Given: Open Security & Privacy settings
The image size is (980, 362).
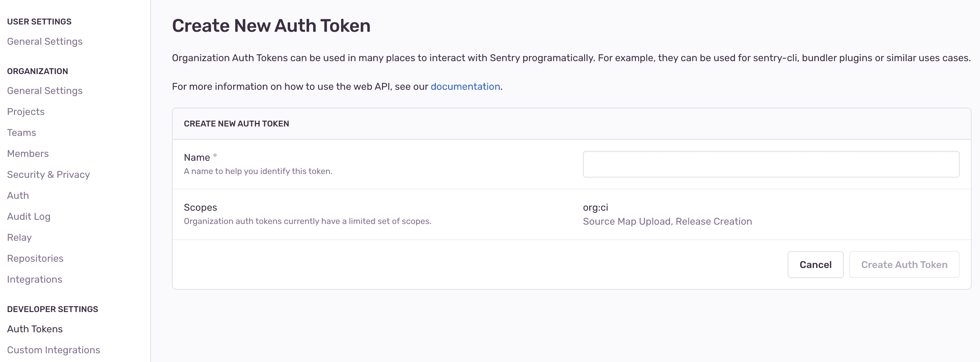Looking at the screenshot, I should (x=48, y=175).
